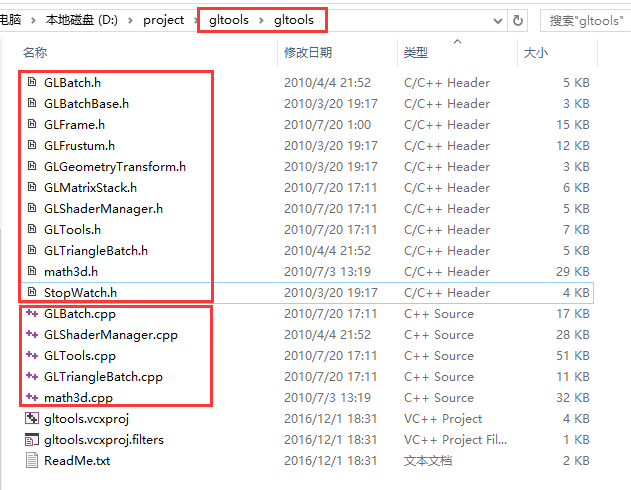Click the gltools.vcxproj.filters file icon
The height and width of the screenshot is (490, 631).
click(32, 439)
